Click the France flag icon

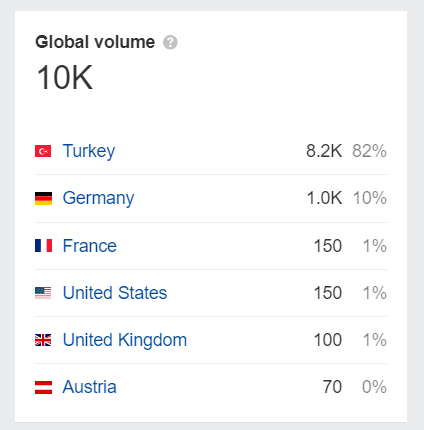[x=43, y=246]
